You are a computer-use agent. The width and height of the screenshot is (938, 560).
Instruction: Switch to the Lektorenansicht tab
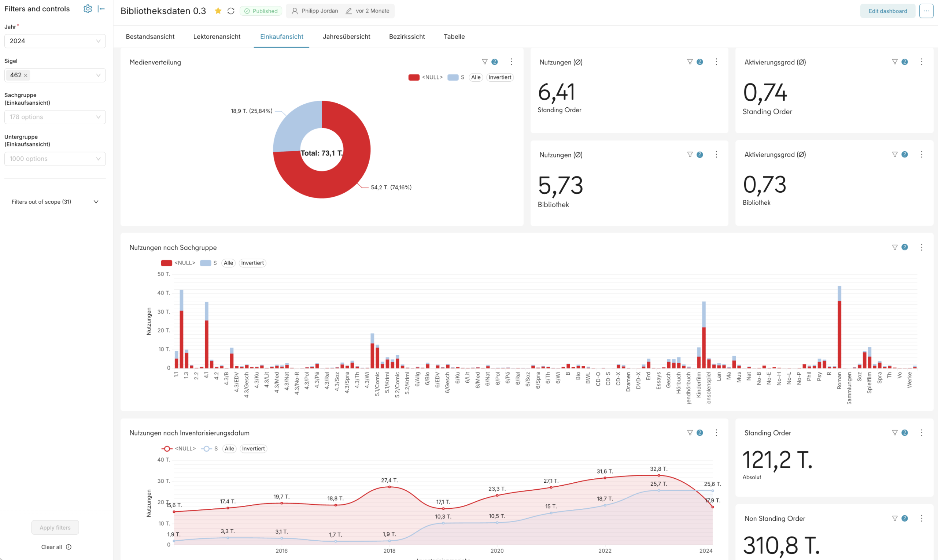click(x=217, y=37)
